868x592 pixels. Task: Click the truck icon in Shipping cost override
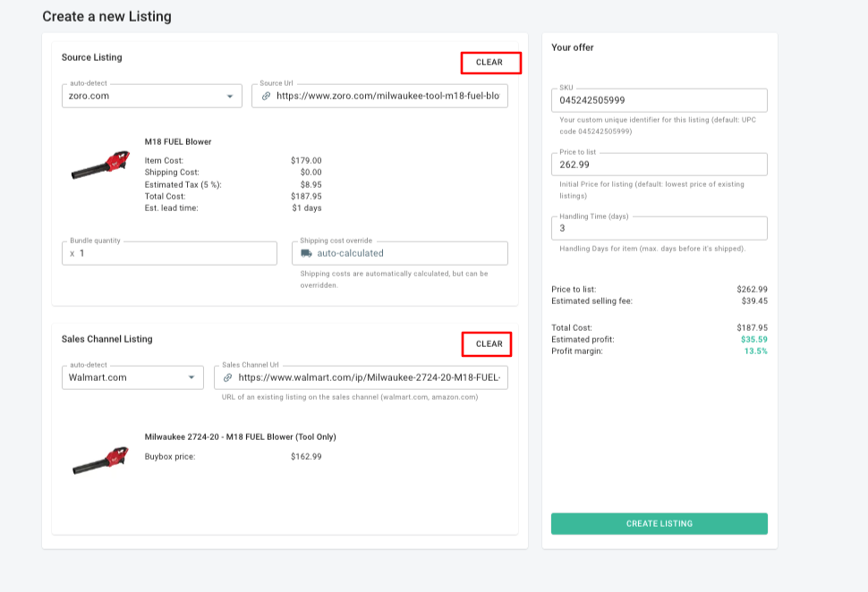tap(306, 253)
